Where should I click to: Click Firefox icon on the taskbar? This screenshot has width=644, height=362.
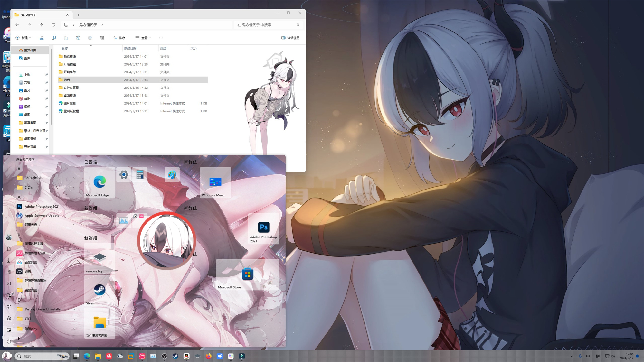point(209,356)
